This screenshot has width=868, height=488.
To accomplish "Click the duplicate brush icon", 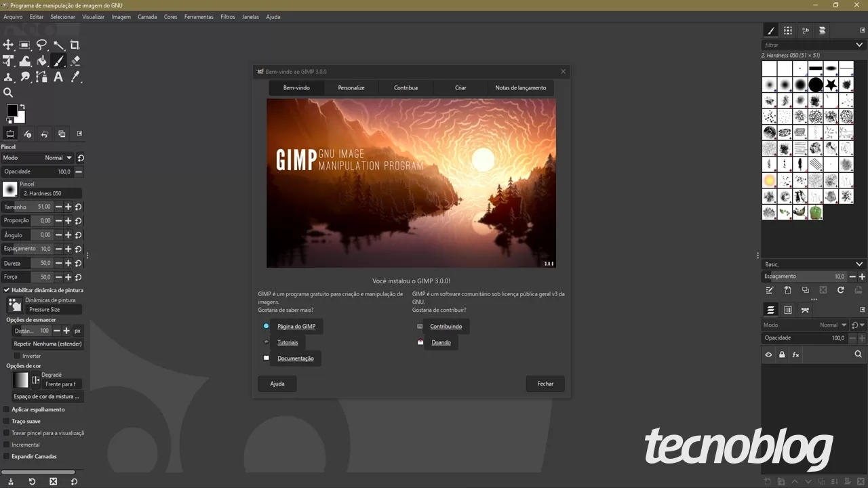I will (x=805, y=290).
